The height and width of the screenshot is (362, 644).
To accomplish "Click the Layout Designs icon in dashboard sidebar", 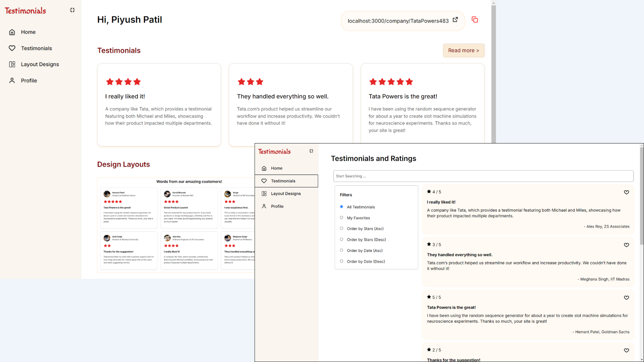I will [12, 64].
